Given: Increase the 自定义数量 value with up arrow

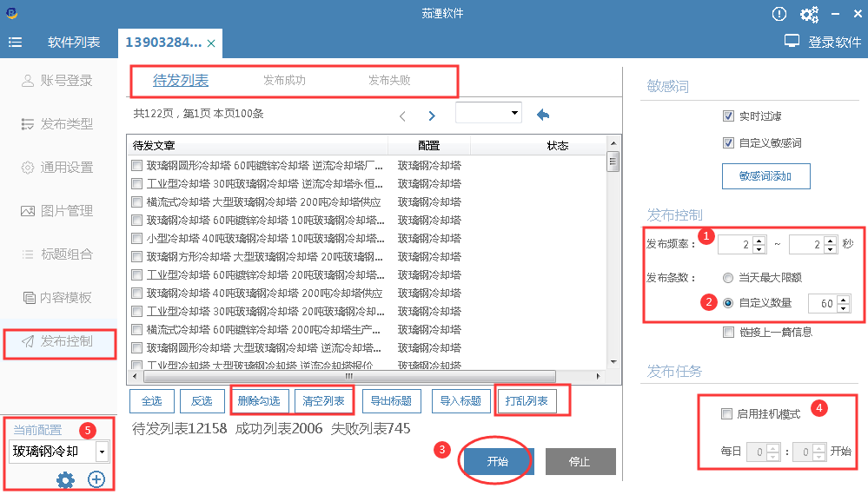Looking at the screenshot, I should (844, 299).
